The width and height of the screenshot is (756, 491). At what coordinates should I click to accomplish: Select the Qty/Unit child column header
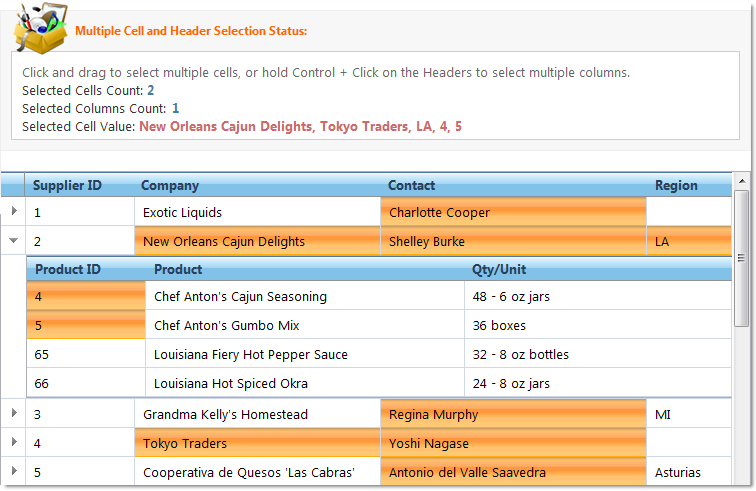click(499, 269)
